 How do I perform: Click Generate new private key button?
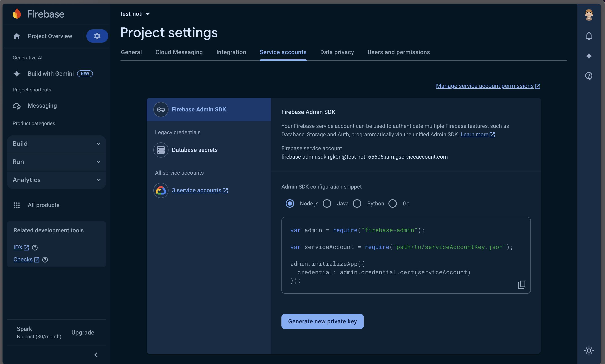pos(322,321)
